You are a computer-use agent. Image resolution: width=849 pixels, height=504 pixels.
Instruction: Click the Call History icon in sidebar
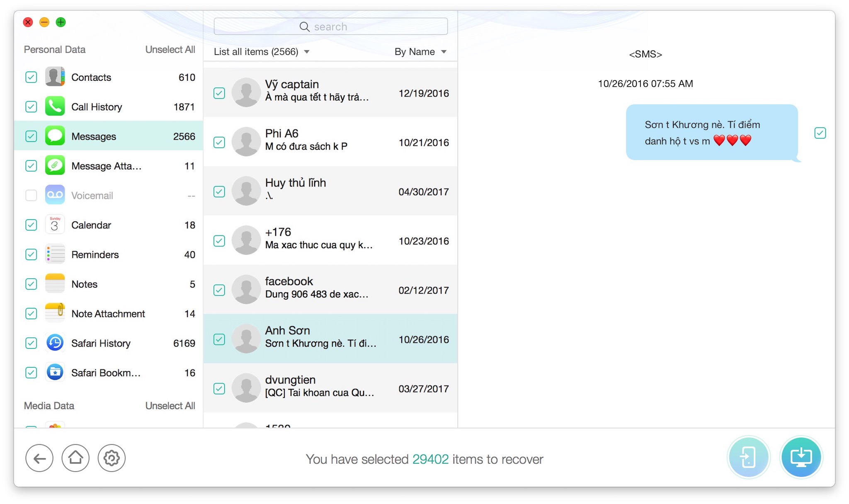pos(55,107)
